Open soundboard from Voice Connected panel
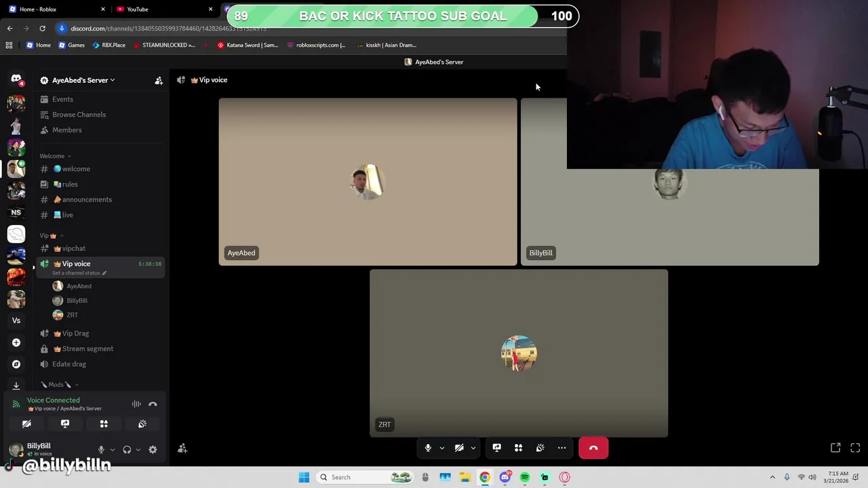The image size is (868, 488). tap(142, 424)
